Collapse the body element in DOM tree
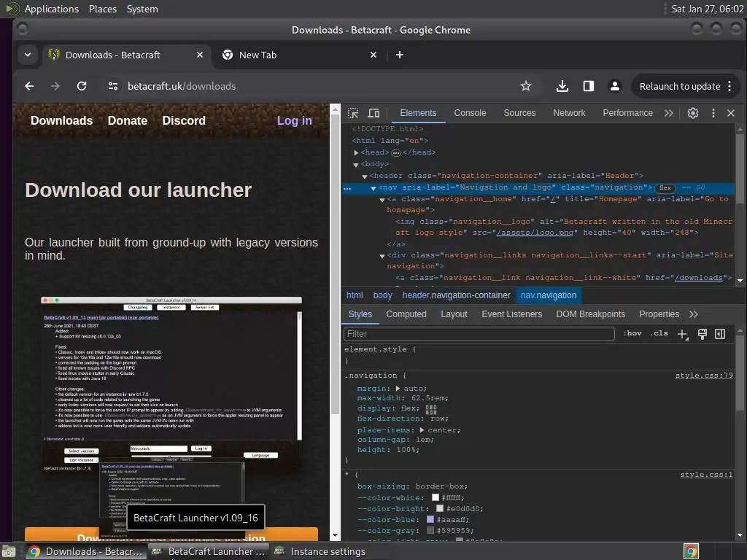 [356, 165]
